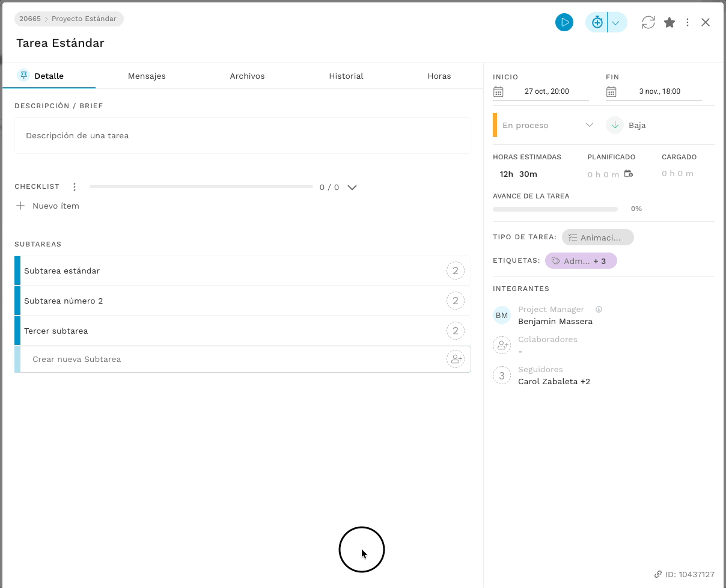Click the ID: 10437127 text
This screenshot has height=588, width=726.
[x=690, y=574]
